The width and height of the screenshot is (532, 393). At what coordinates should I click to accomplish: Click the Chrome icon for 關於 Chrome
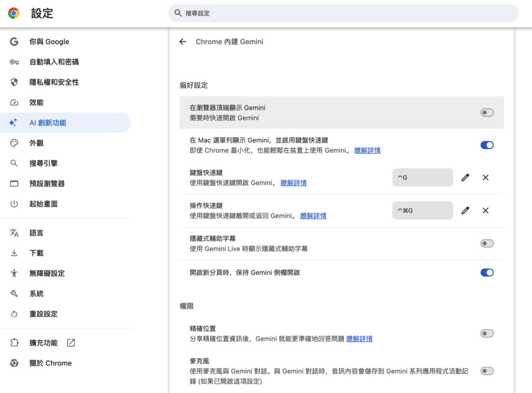pos(14,363)
